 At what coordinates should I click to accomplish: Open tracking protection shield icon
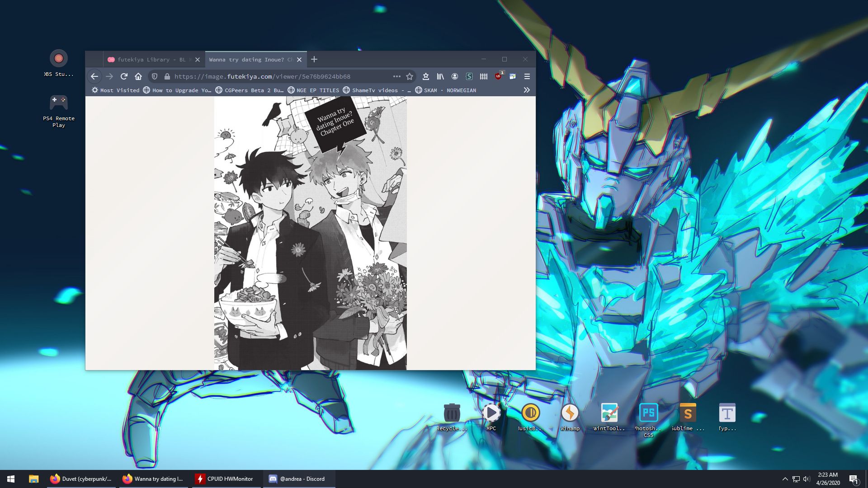click(x=155, y=76)
